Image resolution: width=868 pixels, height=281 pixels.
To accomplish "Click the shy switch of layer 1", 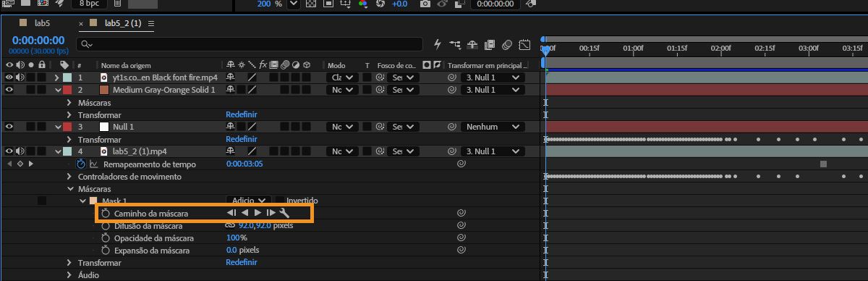I will click(231, 77).
